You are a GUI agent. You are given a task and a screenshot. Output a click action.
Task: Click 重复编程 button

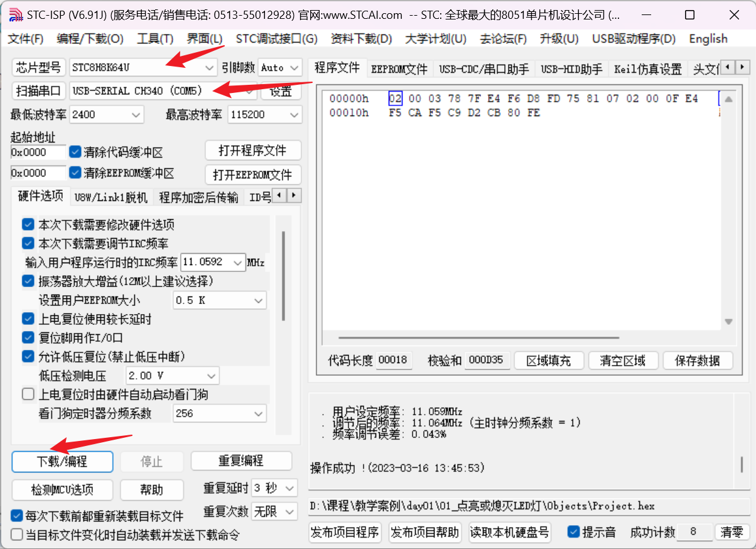[241, 461]
